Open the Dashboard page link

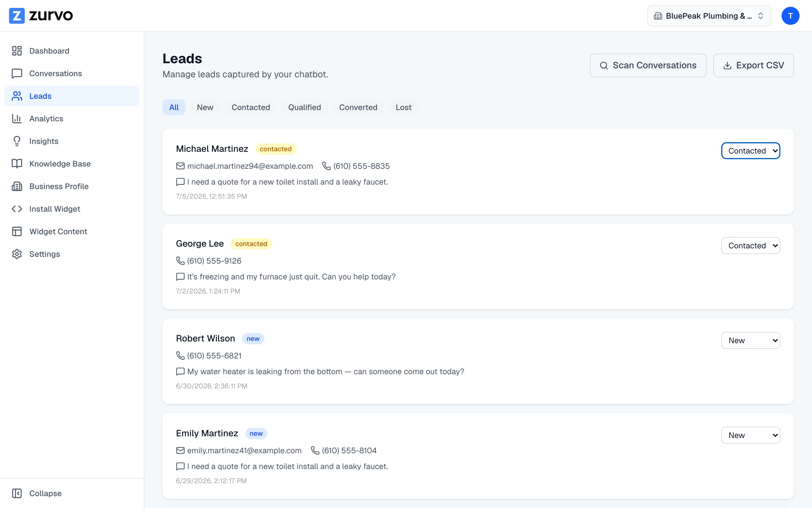point(72,51)
